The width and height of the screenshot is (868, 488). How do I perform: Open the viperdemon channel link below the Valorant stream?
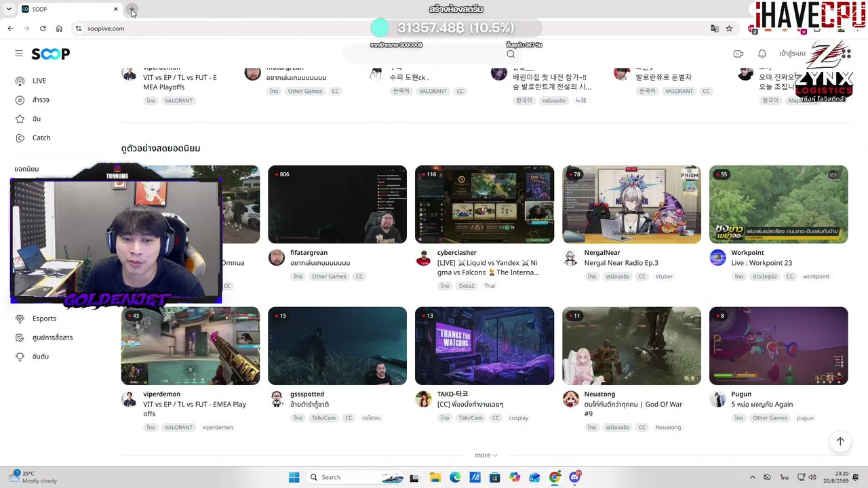point(161,394)
